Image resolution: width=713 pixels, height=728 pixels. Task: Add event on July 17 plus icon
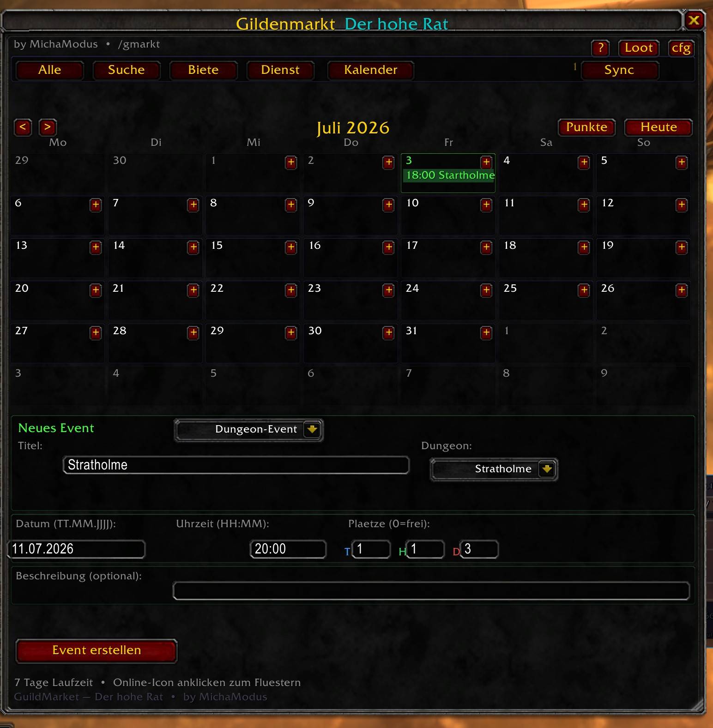486,247
